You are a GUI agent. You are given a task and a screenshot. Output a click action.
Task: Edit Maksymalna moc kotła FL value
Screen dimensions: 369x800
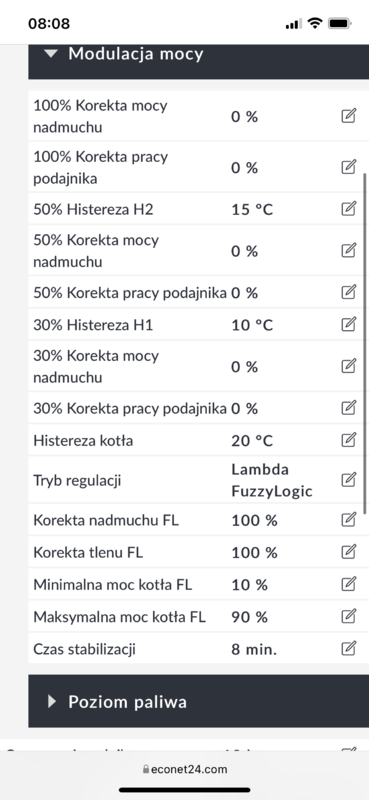pos(348,616)
